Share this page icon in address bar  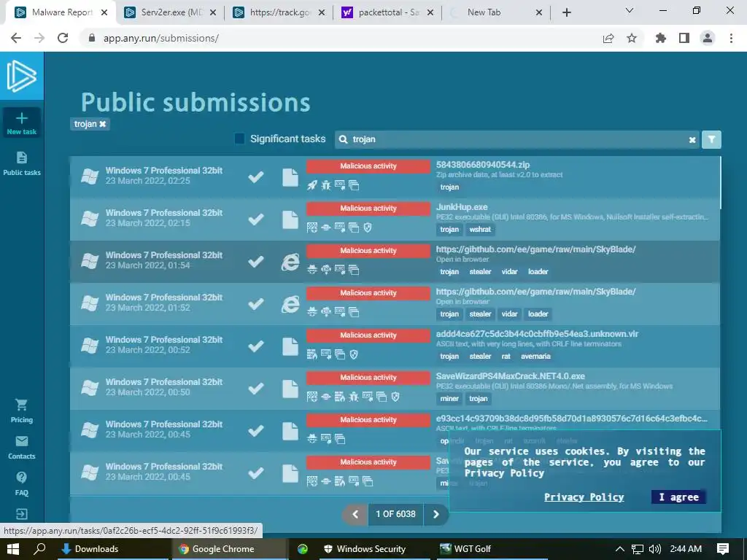pos(608,38)
